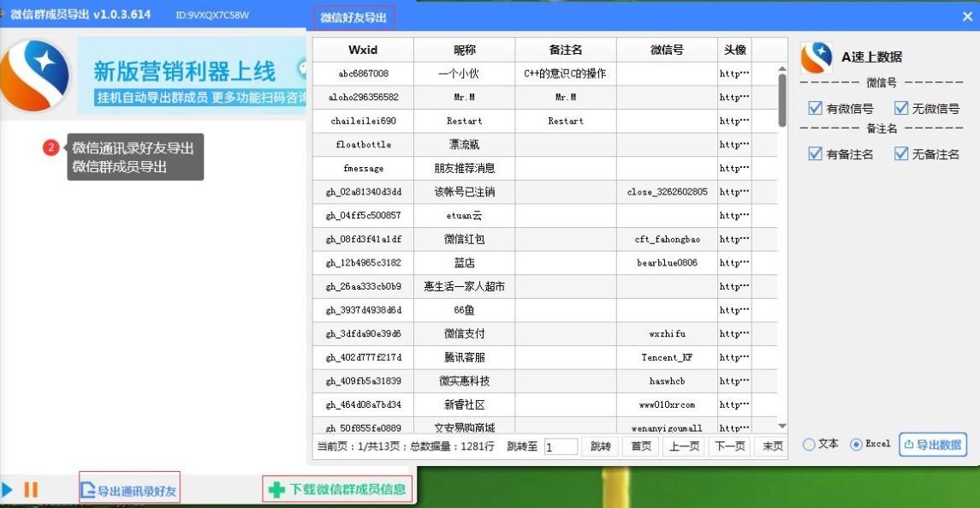Select nickname 惠生活一家人超市
980x508 pixels.
click(465, 286)
